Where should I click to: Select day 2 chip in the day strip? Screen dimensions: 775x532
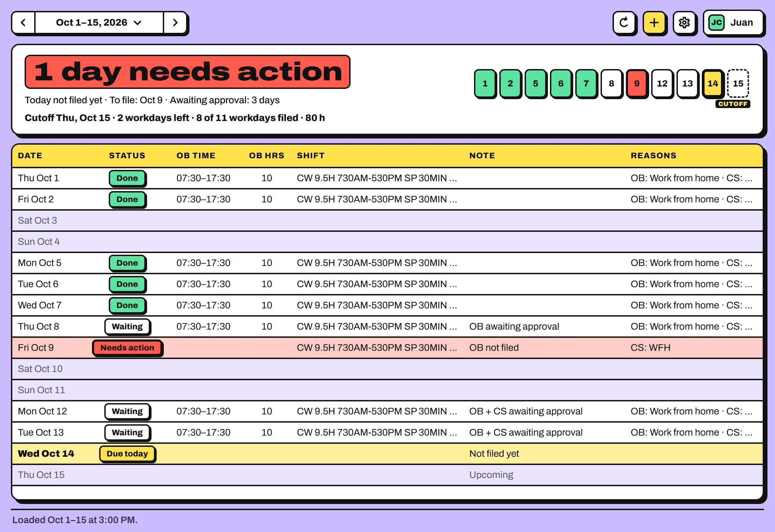pyautogui.click(x=510, y=83)
